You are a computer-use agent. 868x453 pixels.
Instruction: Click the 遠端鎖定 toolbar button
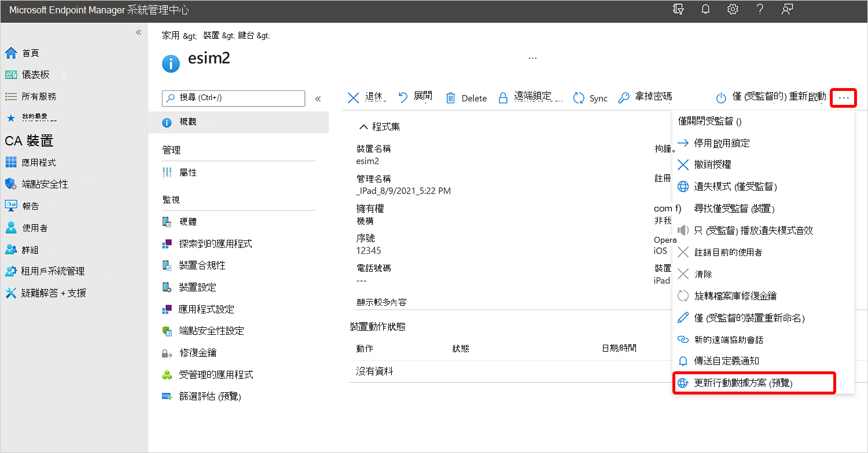tap(529, 98)
